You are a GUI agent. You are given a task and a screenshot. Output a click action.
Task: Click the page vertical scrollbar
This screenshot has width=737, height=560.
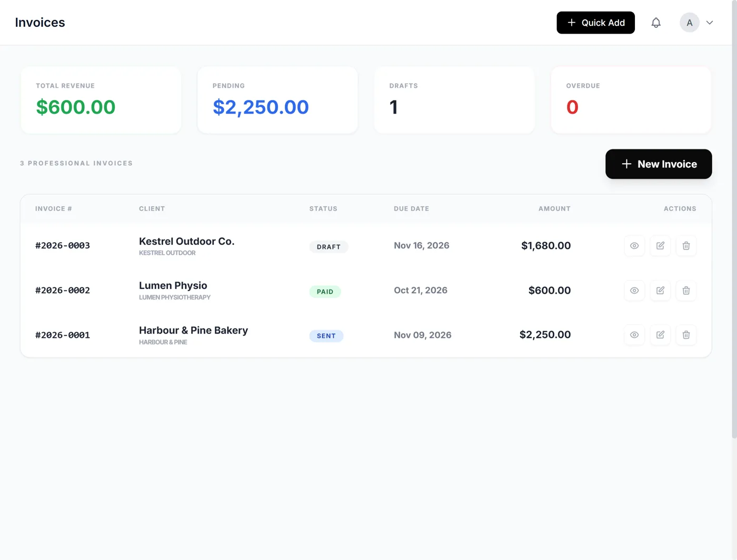(x=734, y=219)
